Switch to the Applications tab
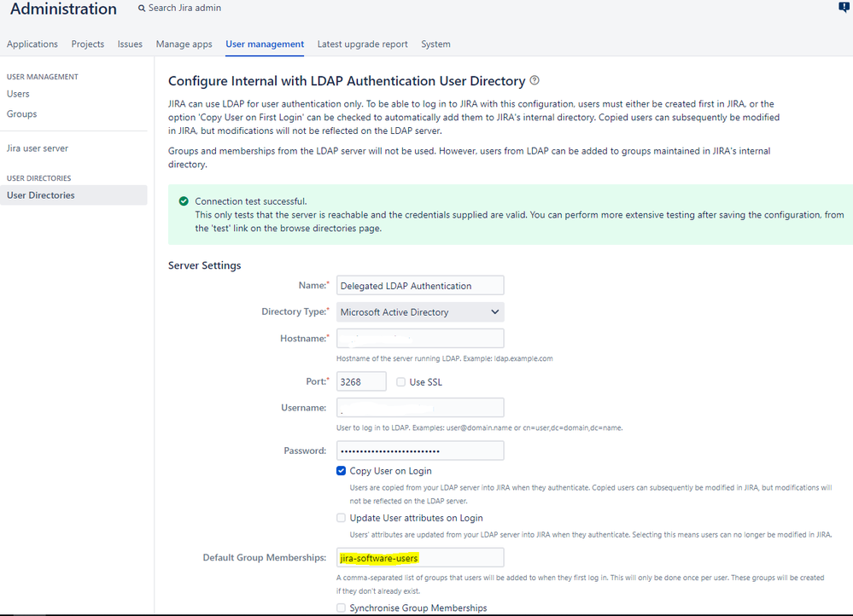 pyautogui.click(x=32, y=44)
